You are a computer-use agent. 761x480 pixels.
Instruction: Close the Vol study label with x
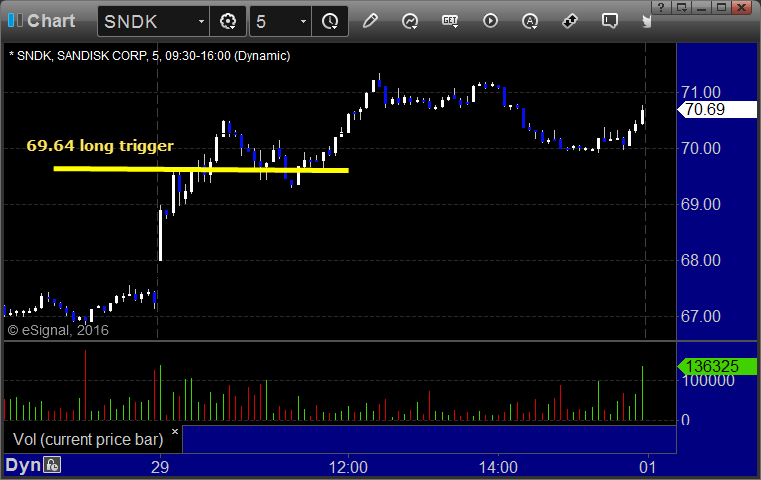(x=175, y=431)
